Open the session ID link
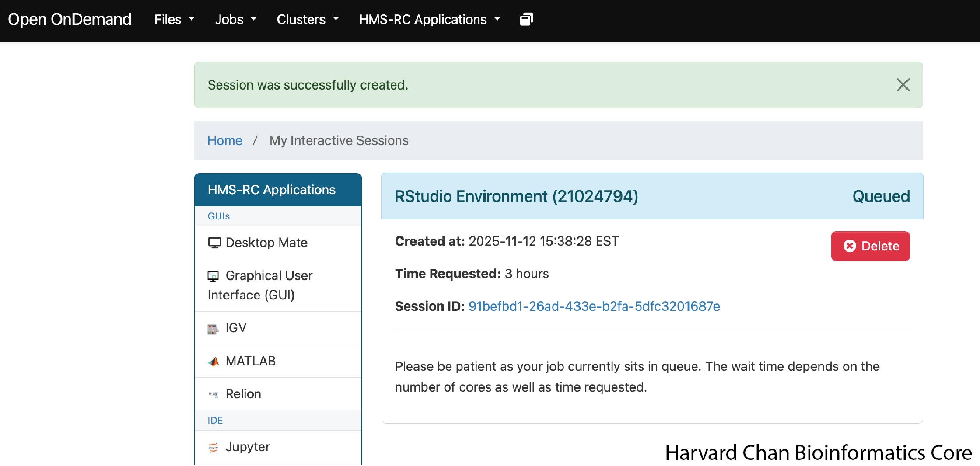 594,306
